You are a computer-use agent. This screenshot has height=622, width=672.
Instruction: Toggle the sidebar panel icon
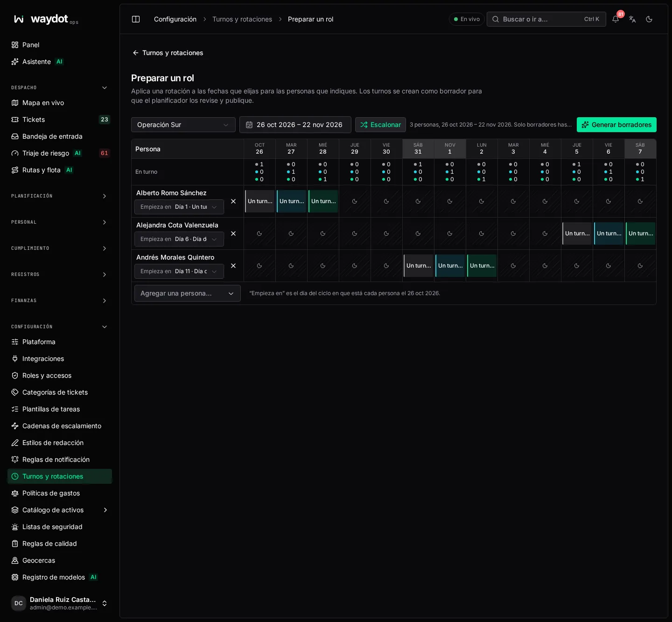(x=136, y=19)
